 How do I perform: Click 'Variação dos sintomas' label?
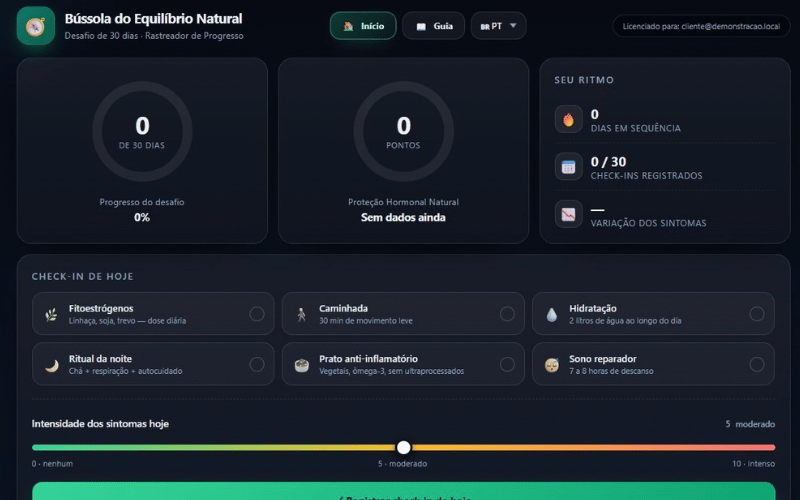648,223
